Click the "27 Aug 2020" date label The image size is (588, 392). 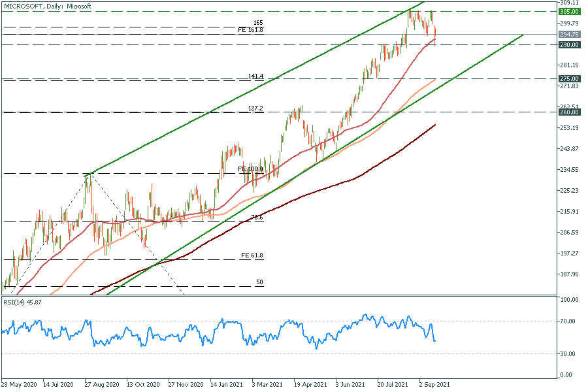[102, 385]
